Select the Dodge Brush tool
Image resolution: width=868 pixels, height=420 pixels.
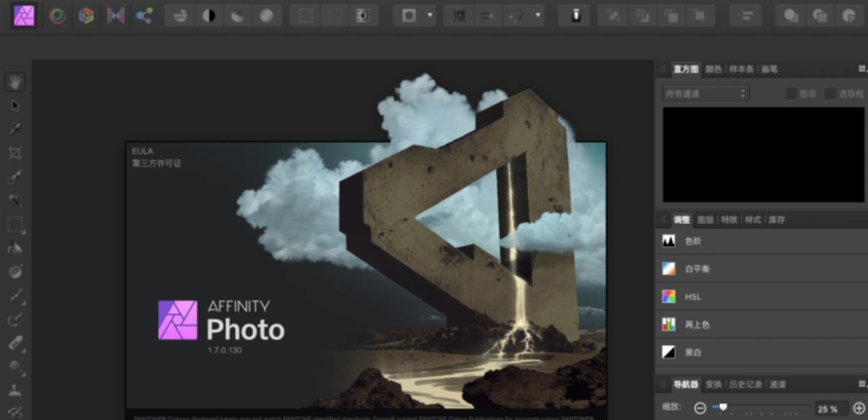click(x=15, y=367)
